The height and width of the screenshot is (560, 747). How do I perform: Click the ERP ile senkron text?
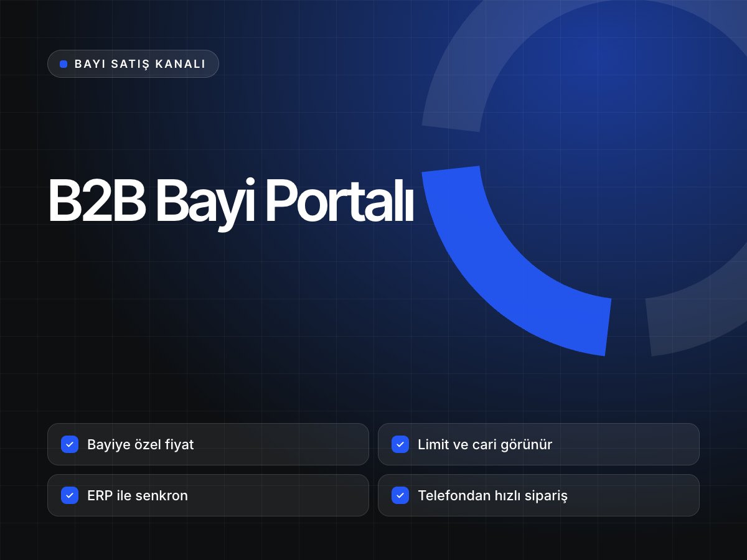point(138,496)
